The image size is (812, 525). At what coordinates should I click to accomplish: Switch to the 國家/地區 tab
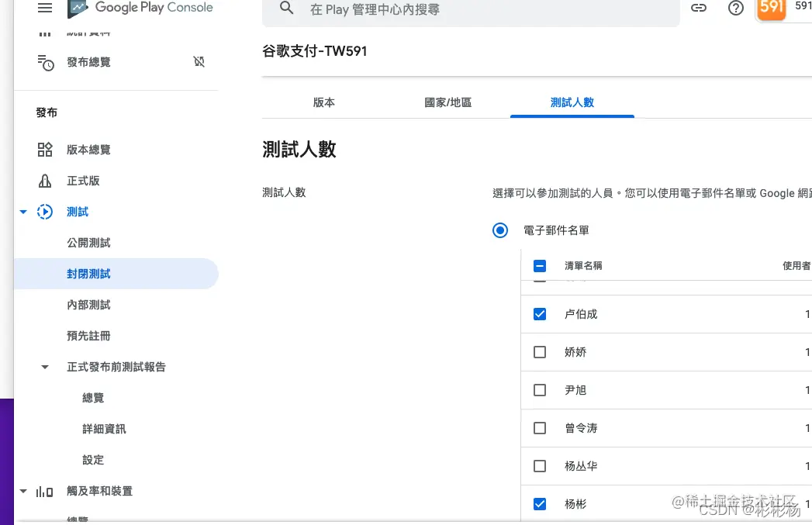pyautogui.click(x=448, y=102)
